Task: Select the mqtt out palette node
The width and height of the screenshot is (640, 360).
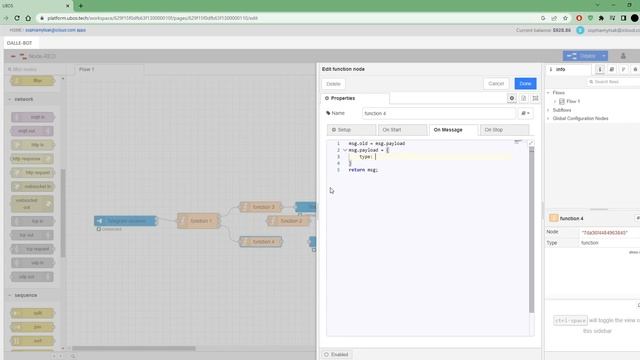Action: [x=33, y=131]
